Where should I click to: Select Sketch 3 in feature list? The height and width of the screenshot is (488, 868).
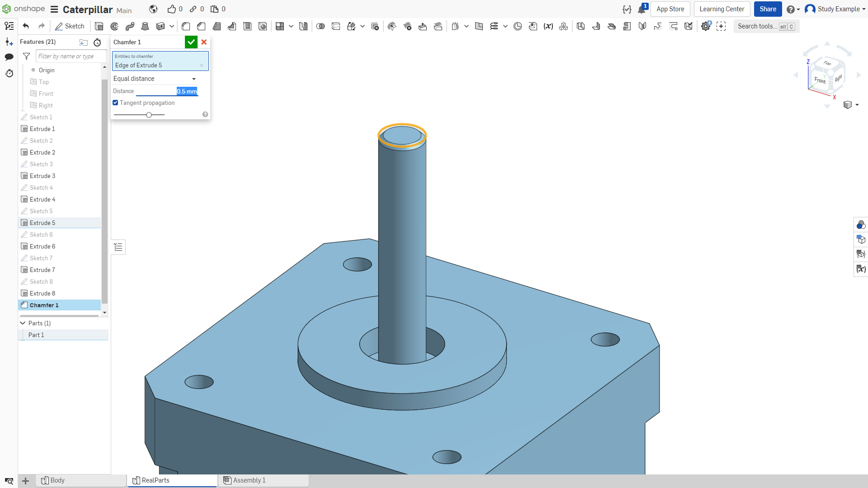pyautogui.click(x=60, y=164)
